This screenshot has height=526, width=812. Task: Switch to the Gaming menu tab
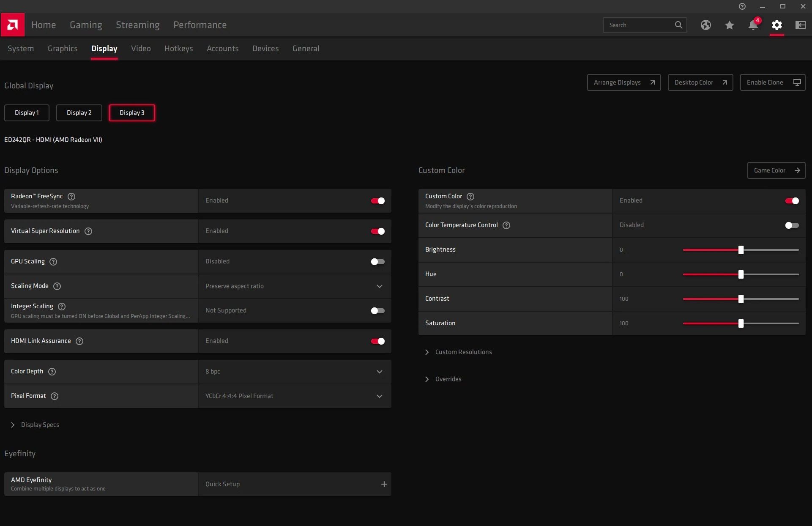click(85, 24)
